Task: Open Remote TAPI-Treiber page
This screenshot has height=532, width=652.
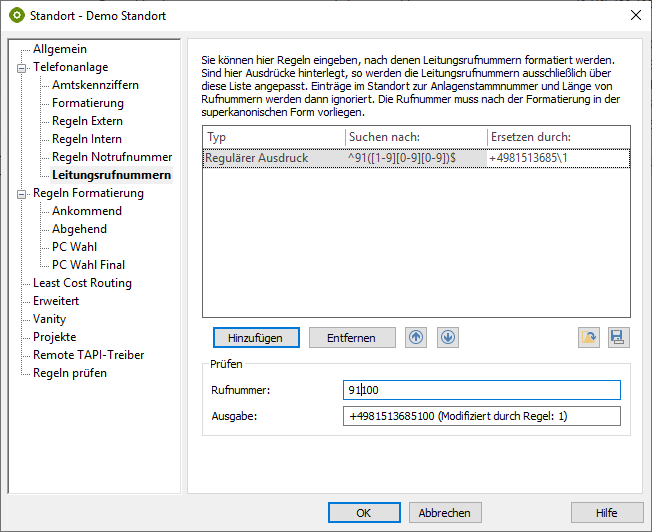Action: 88,355
